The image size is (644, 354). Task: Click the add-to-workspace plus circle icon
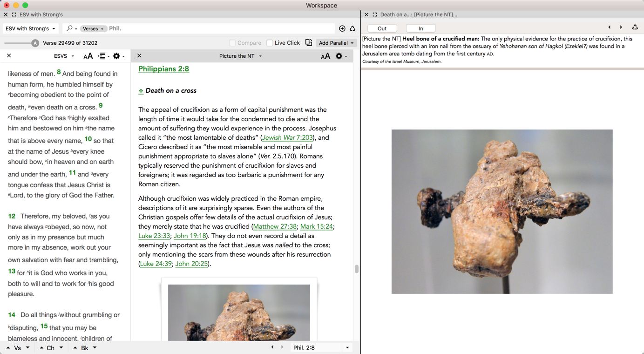(x=342, y=28)
